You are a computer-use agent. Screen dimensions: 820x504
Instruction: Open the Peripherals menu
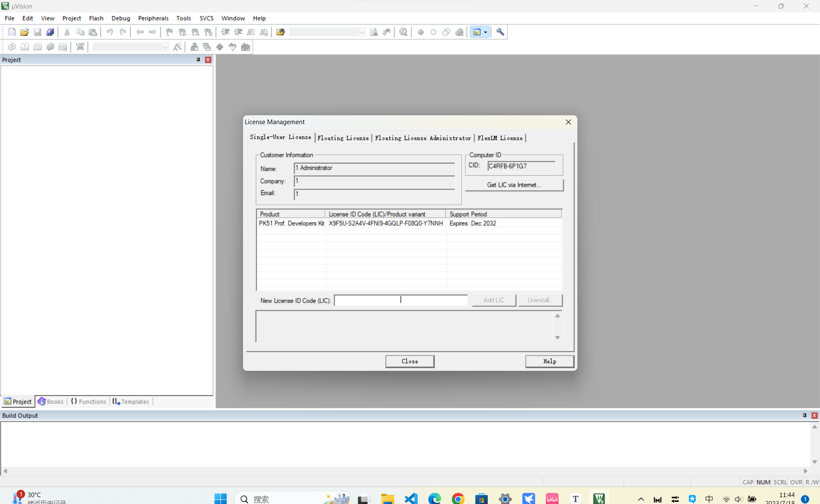click(153, 18)
